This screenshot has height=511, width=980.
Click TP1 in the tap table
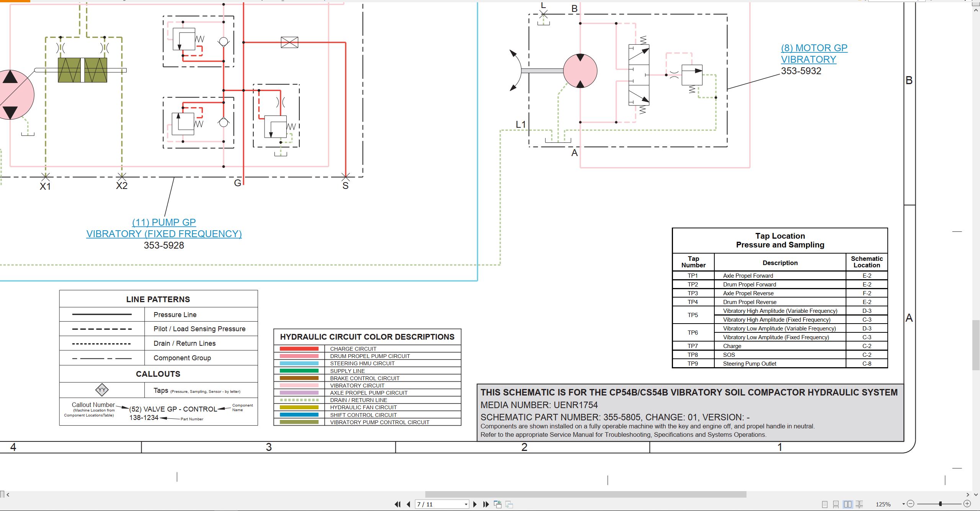coord(693,275)
